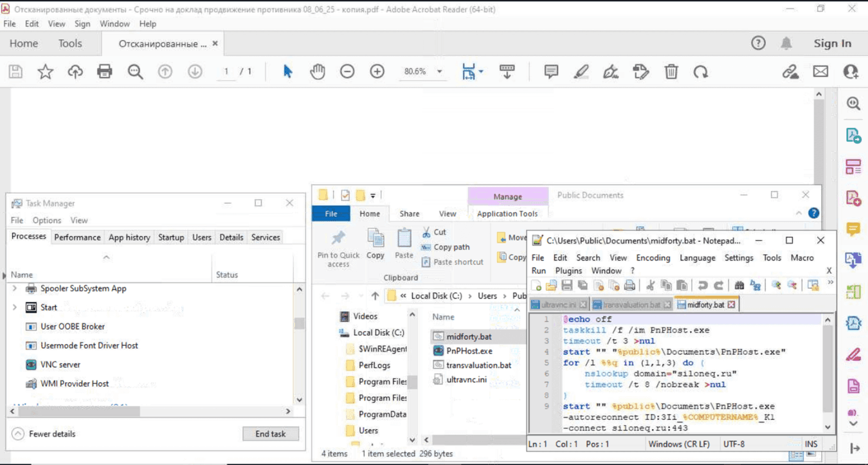This screenshot has width=868, height=465.
Task: Click the Save icon in Acrobat toolbar
Action: 15,71
